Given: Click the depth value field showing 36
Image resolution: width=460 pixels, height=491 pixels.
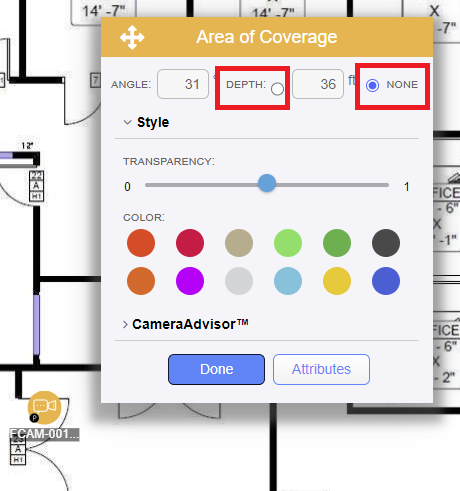Looking at the screenshot, I should 318,84.
